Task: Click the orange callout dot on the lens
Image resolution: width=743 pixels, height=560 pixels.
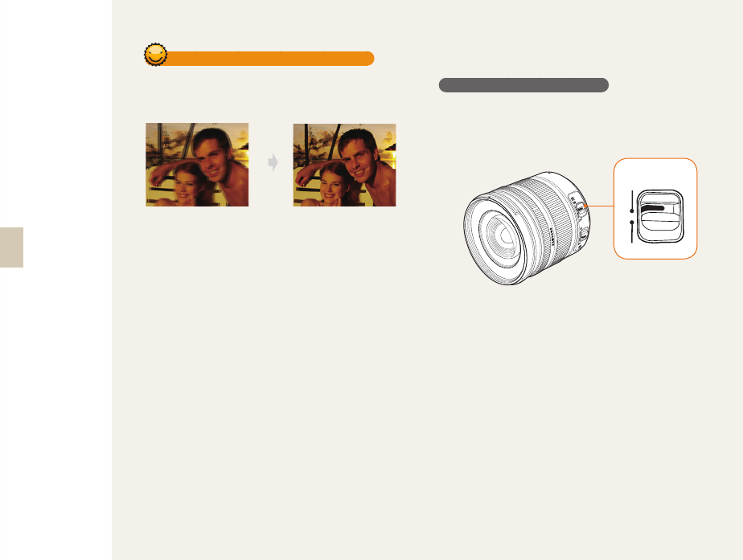Action: pos(585,206)
